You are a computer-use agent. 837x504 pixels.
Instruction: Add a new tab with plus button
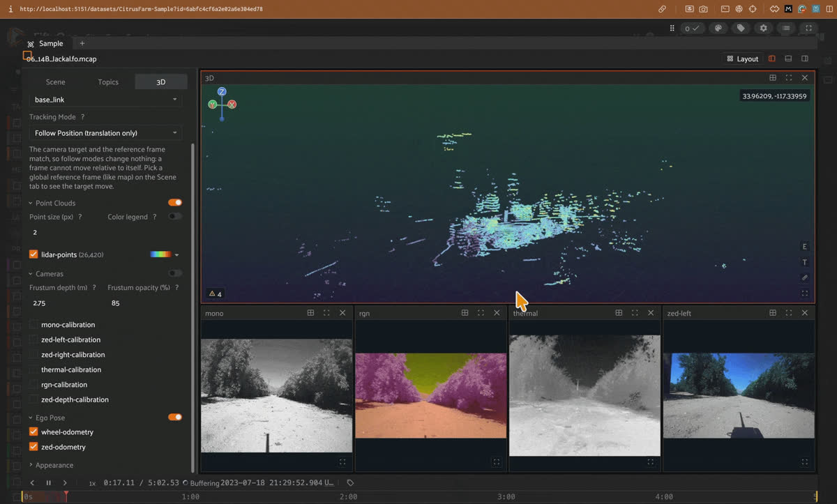point(82,43)
